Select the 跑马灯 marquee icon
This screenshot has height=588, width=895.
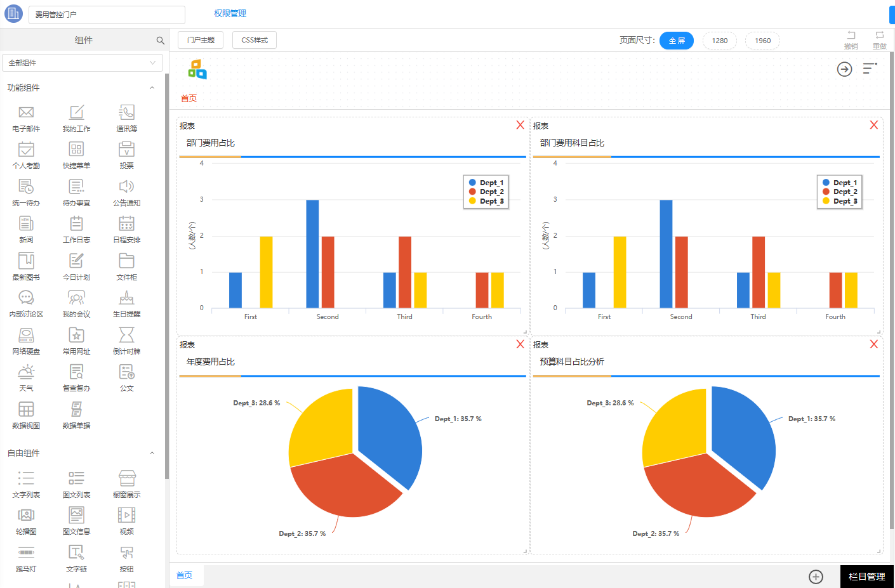(26, 552)
